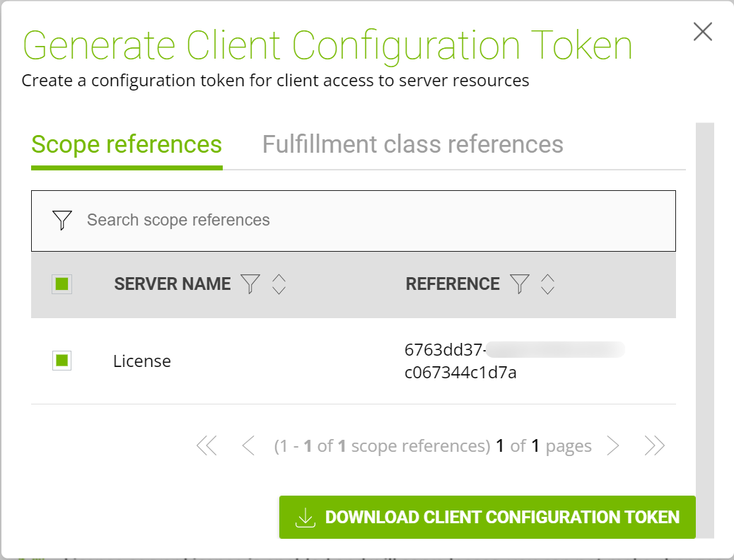Close the Generate Client Configuration Token dialog
The height and width of the screenshot is (560, 734).
pos(702,32)
